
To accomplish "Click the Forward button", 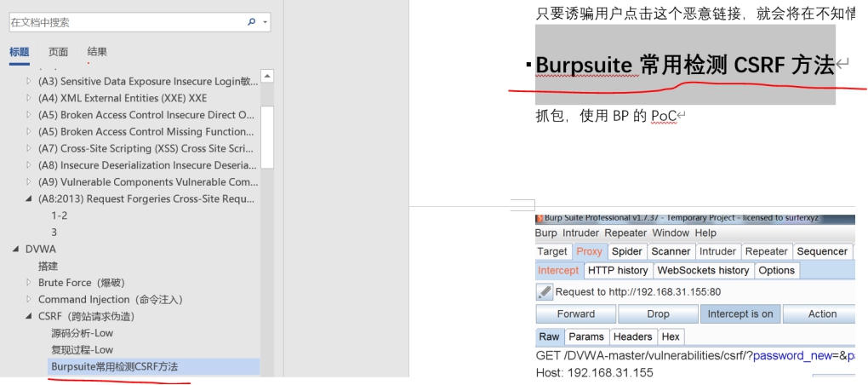I will [x=576, y=314].
